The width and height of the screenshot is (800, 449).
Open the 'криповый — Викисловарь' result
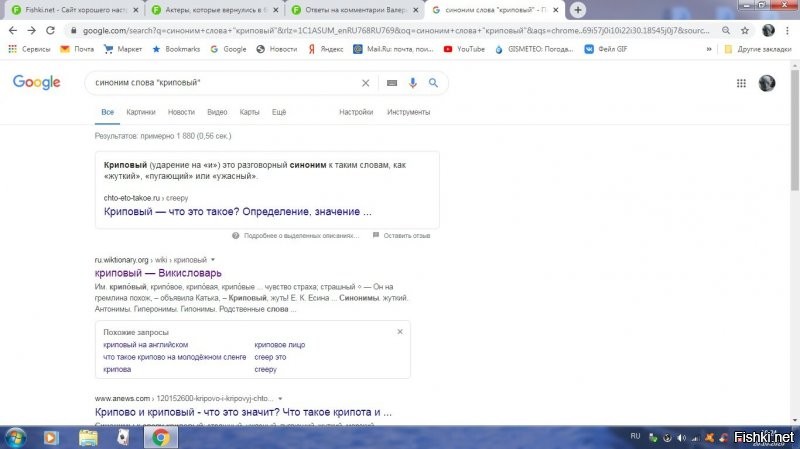click(158, 273)
